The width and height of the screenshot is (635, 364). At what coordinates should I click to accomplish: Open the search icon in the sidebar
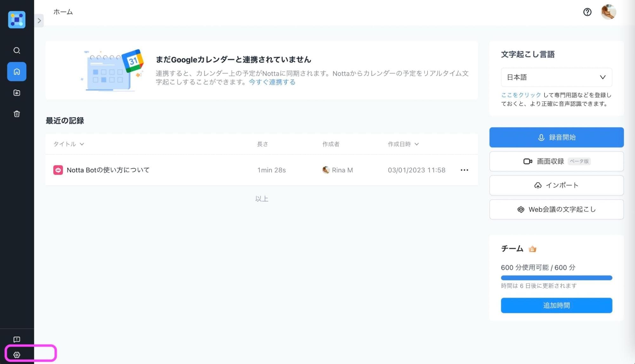coord(17,51)
